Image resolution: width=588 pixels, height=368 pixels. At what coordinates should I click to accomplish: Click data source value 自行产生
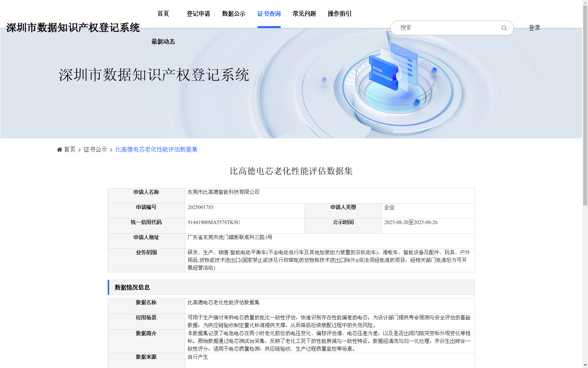198,357
